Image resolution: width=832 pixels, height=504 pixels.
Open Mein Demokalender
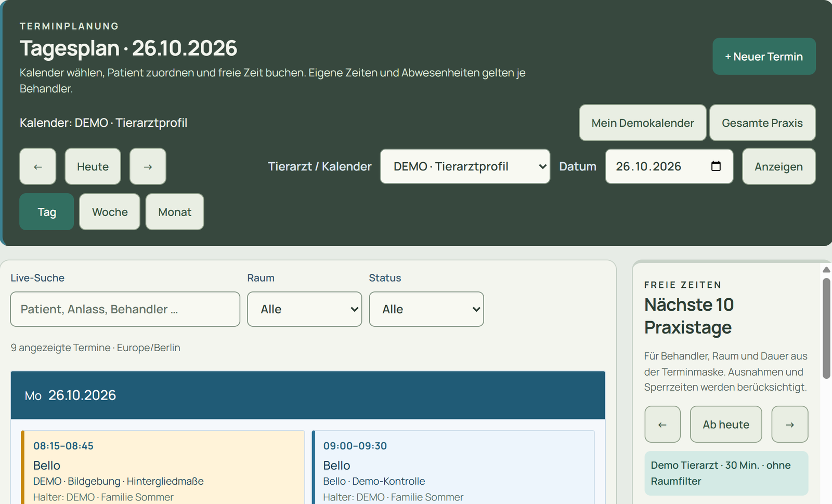643,123
